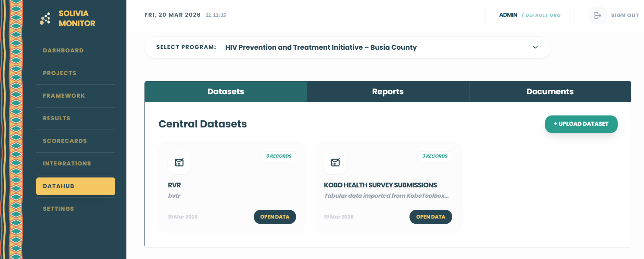Click the 3 Records badge
Screen dimensions: 644x259
pos(435,156)
